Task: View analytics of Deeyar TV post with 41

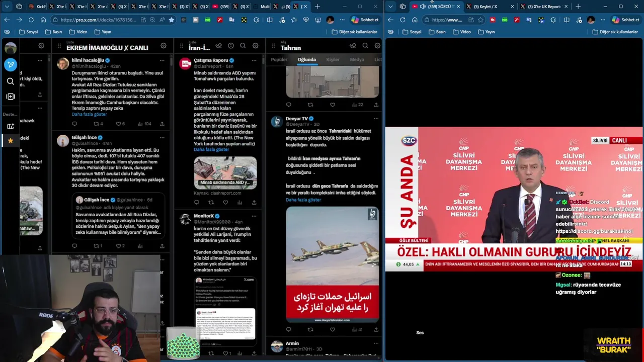Action: pyautogui.click(x=357, y=330)
